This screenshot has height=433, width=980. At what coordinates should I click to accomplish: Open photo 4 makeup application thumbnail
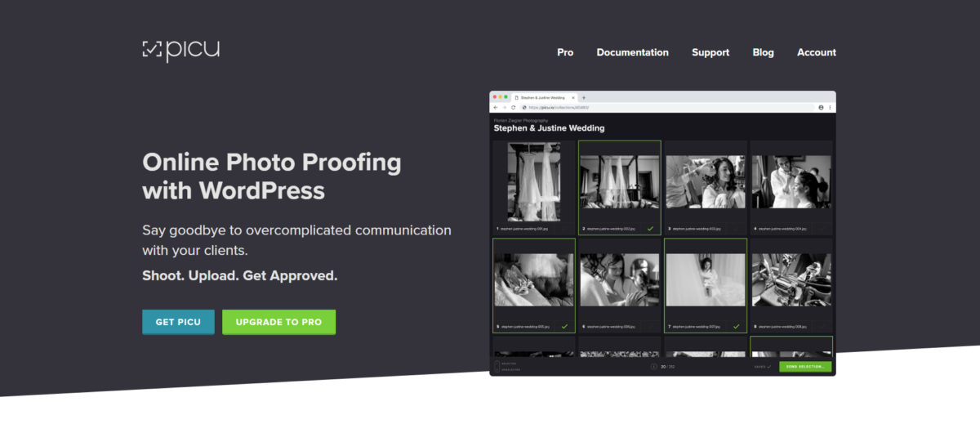point(791,182)
